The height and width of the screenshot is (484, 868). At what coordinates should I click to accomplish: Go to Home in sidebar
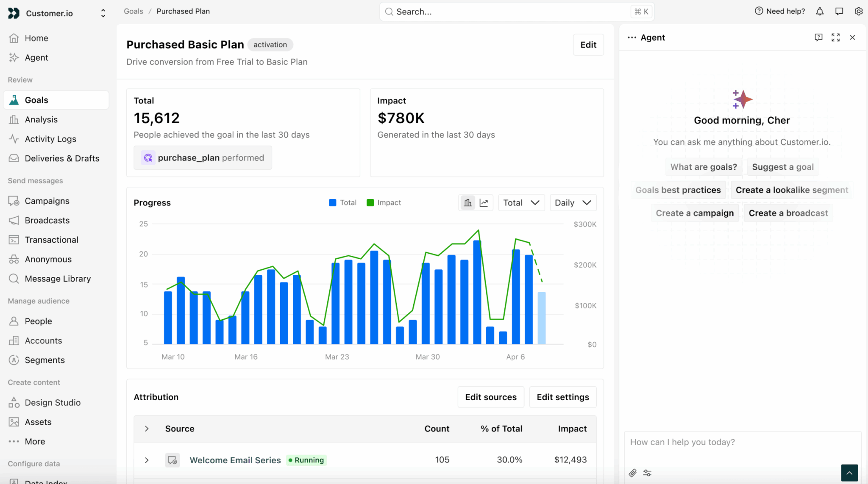click(x=56, y=38)
